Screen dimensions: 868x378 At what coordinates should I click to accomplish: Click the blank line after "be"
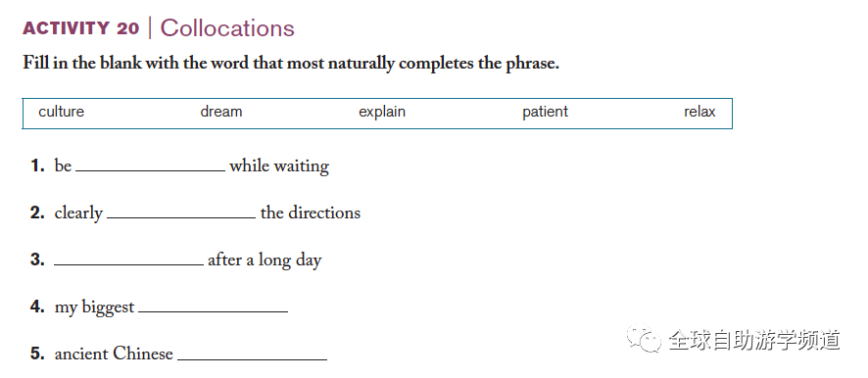coord(151,168)
